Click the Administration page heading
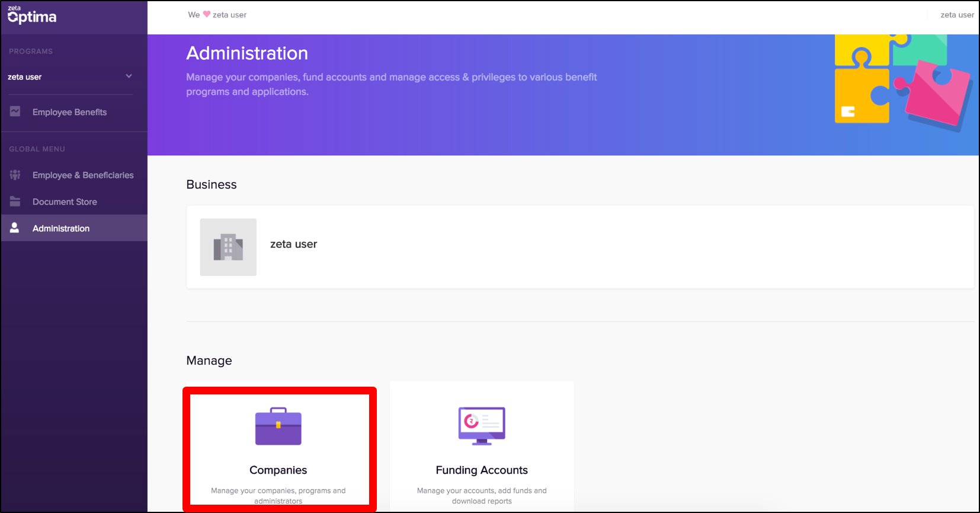This screenshot has width=980, height=513. [x=247, y=53]
